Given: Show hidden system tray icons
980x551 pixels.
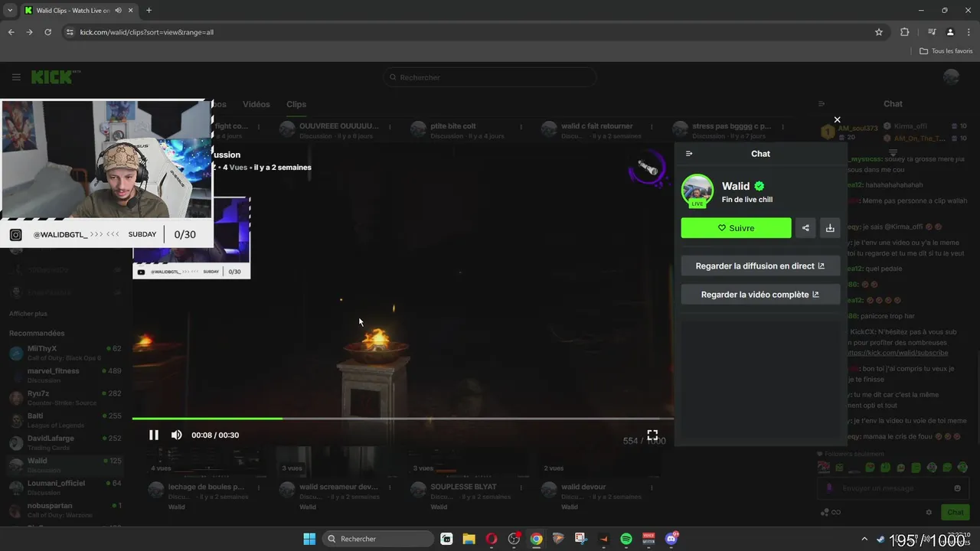Looking at the screenshot, I should 864,539.
